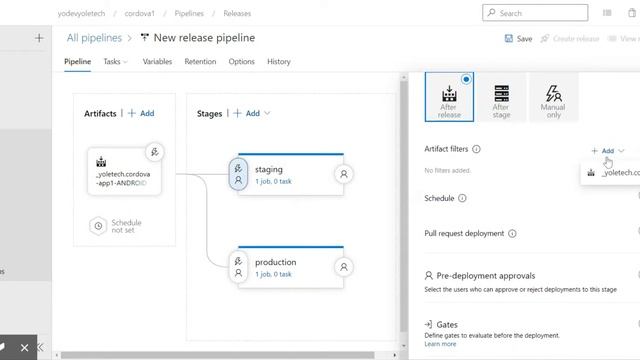This screenshot has width=640, height=360.
Task: Open production pre-deployment conditions icon
Action: (x=238, y=267)
